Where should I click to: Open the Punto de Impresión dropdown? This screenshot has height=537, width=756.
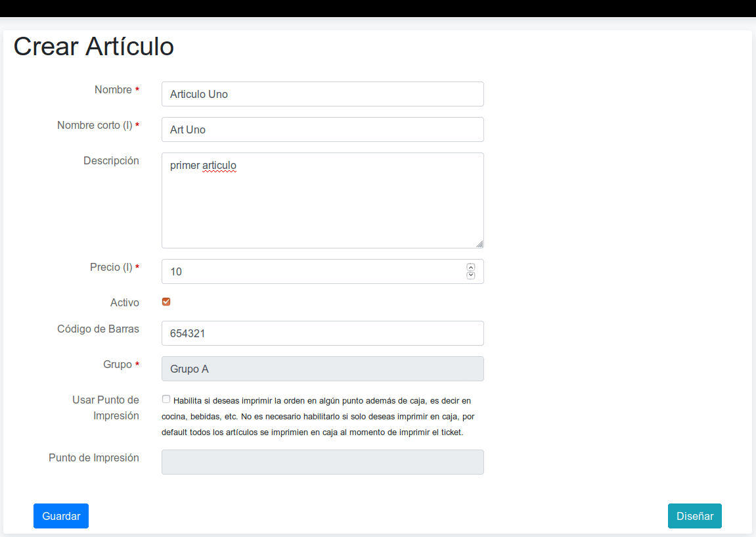click(322, 462)
